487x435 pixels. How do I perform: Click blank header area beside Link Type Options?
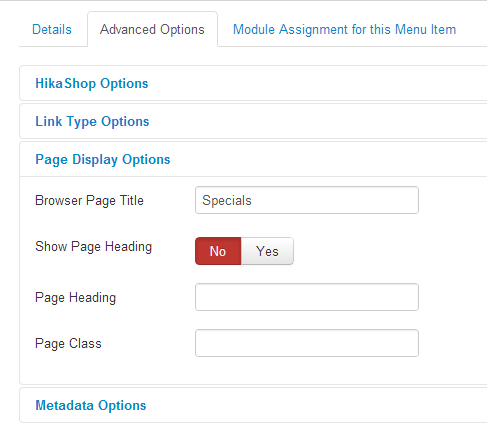coord(317,121)
